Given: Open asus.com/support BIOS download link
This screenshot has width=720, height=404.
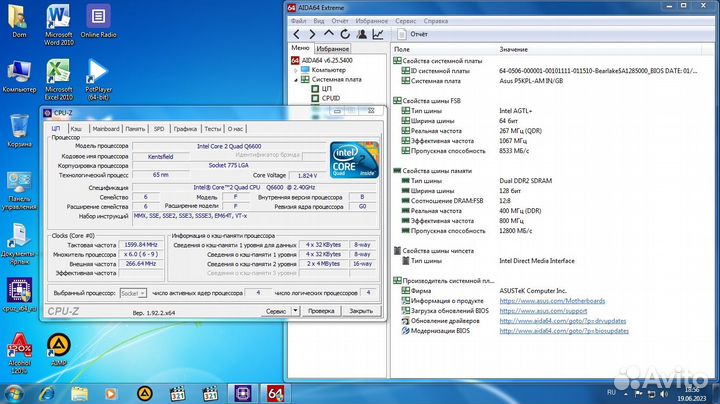Looking at the screenshot, I should click(x=543, y=311).
